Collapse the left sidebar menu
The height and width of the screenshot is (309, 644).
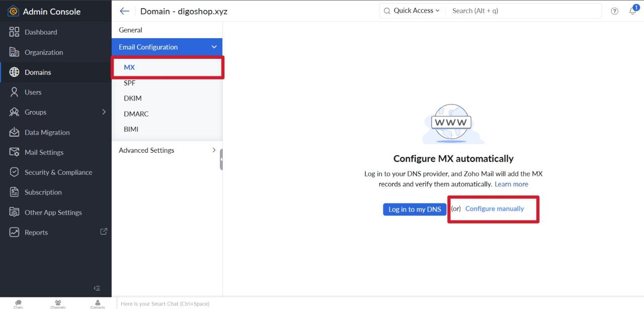click(97, 288)
